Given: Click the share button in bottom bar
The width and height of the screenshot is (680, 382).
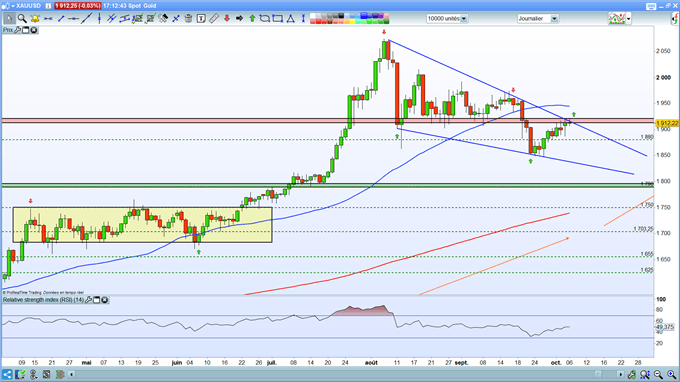Looking at the screenshot, I should click(7, 374).
